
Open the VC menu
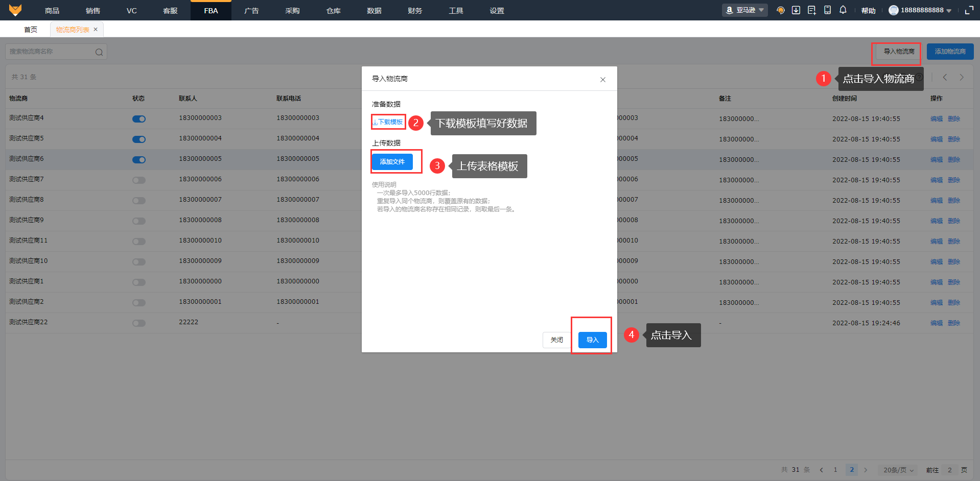pyautogui.click(x=132, y=11)
